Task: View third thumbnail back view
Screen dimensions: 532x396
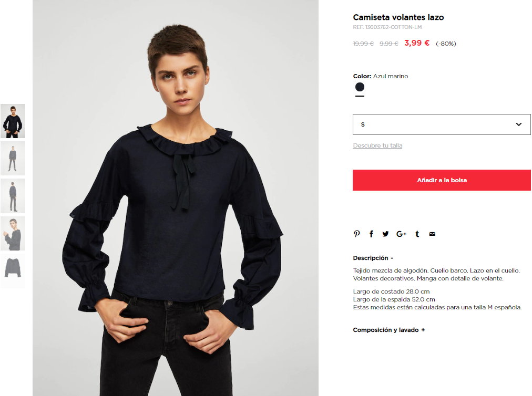Action: point(13,196)
